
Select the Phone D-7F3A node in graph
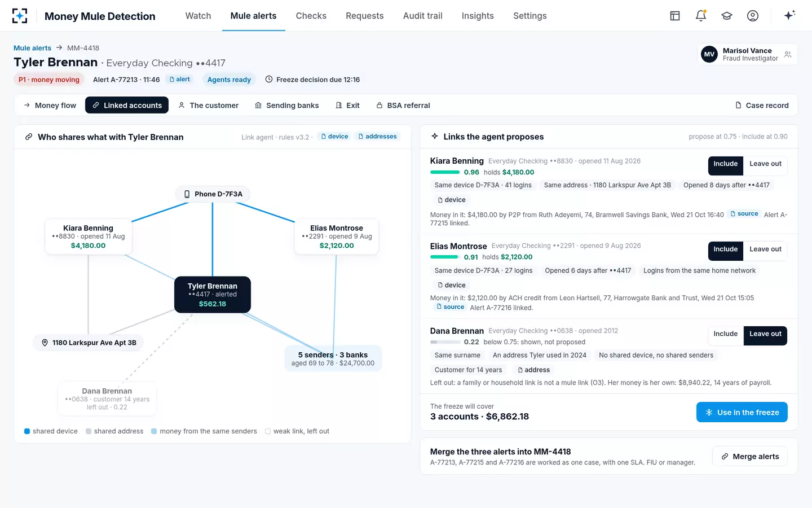click(213, 194)
